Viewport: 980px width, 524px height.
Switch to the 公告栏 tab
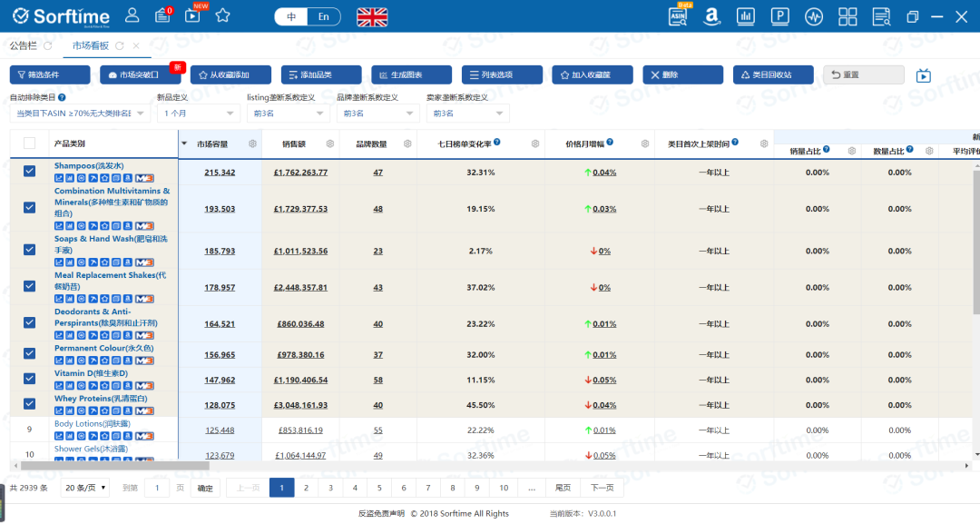[23, 45]
